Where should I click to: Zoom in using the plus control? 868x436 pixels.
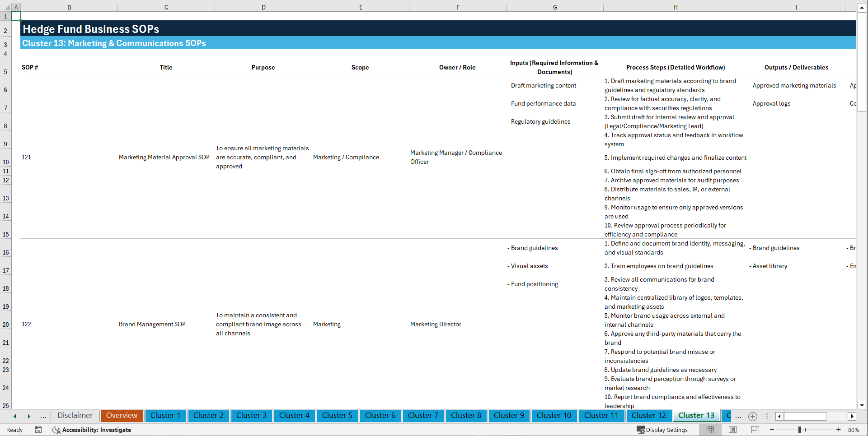click(839, 430)
